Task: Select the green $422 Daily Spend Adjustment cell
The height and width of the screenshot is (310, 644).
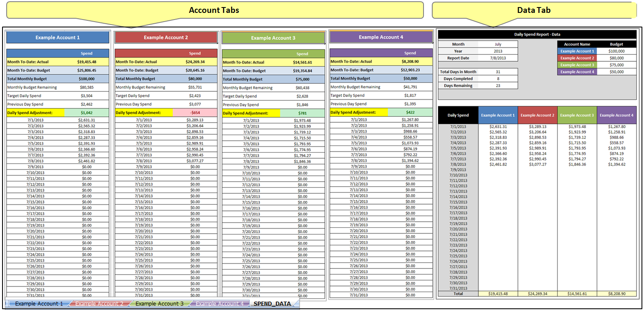Action: pos(410,112)
